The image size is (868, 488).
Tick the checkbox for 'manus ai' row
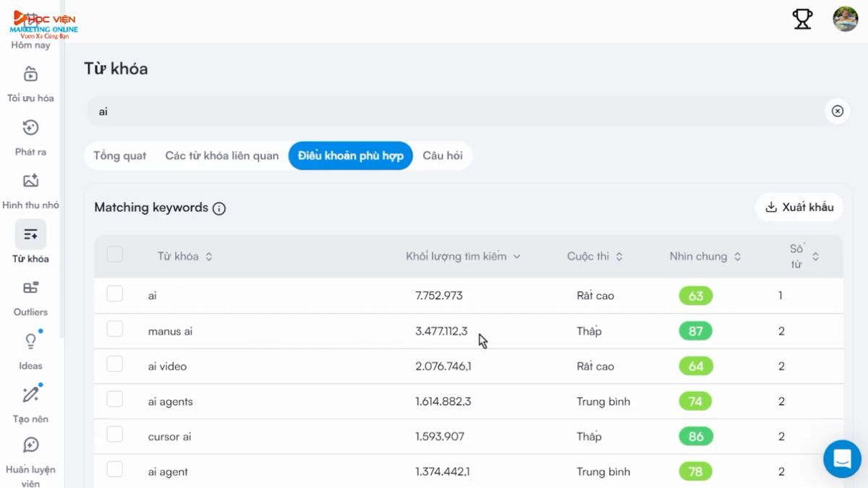click(x=115, y=329)
